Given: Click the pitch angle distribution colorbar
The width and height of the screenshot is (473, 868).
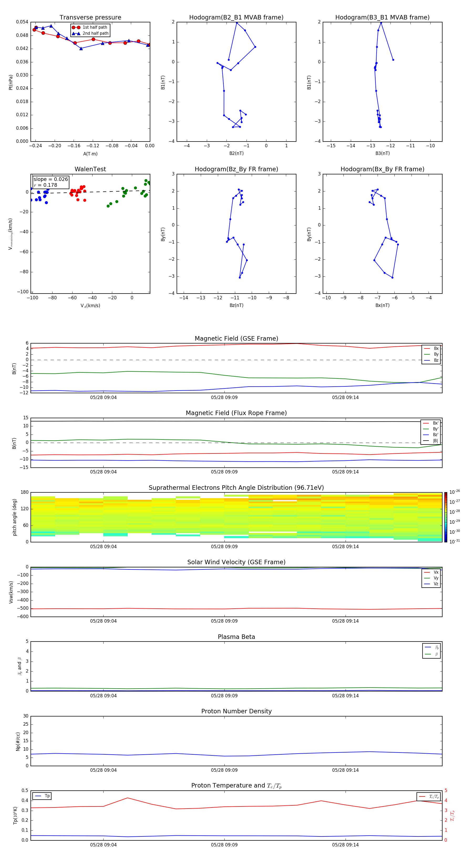Looking at the screenshot, I should tap(445, 517).
